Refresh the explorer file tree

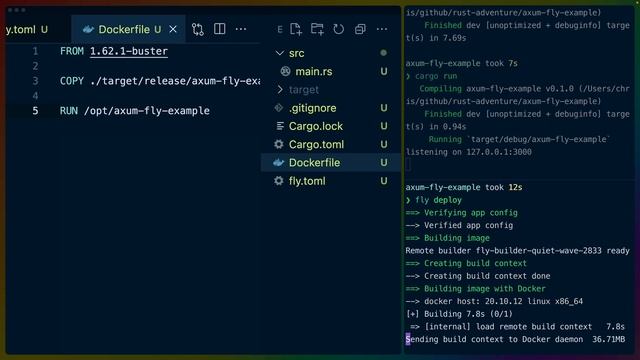click(338, 29)
